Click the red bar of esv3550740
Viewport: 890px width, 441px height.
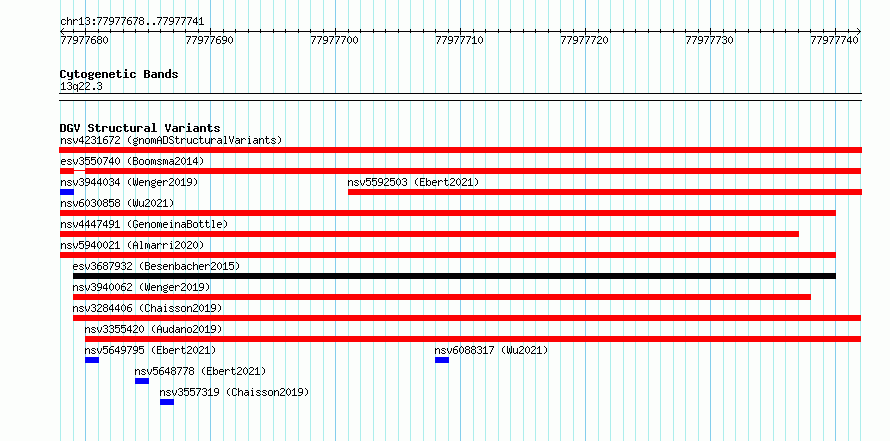coord(460,171)
